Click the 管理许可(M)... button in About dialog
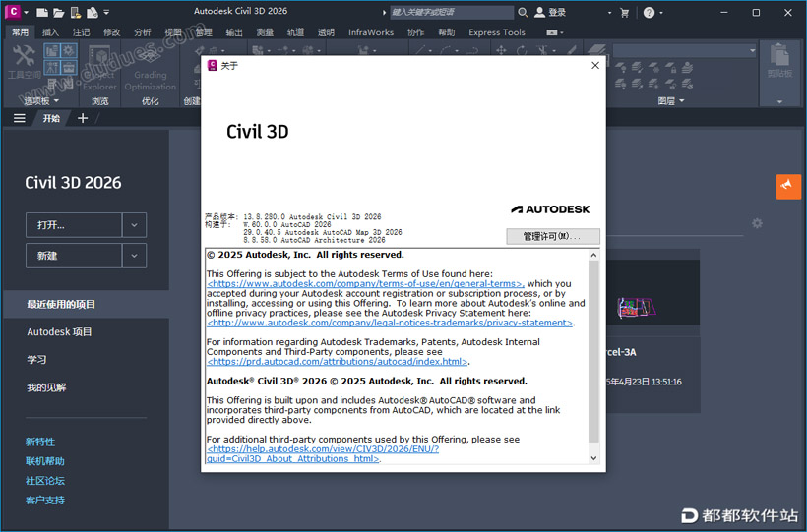The image size is (807, 532). 553,236
